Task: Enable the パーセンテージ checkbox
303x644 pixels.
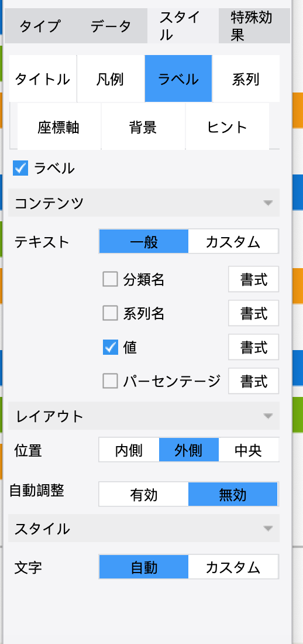Action: [110, 381]
